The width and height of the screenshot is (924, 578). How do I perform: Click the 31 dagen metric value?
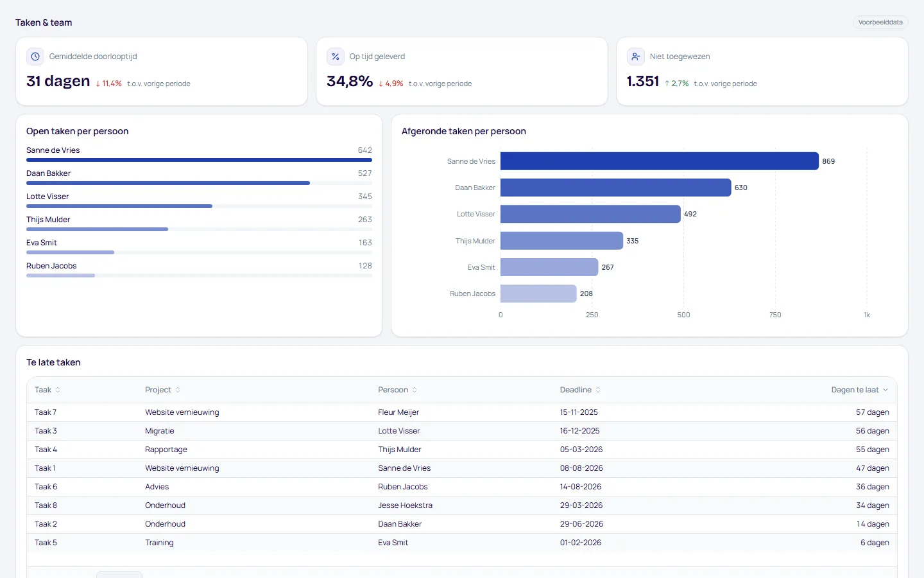coord(58,81)
